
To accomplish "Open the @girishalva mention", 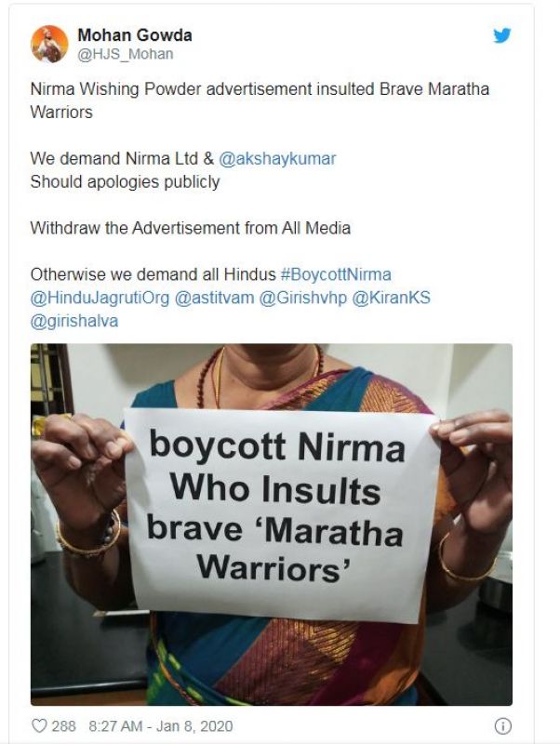I will (74, 321).
